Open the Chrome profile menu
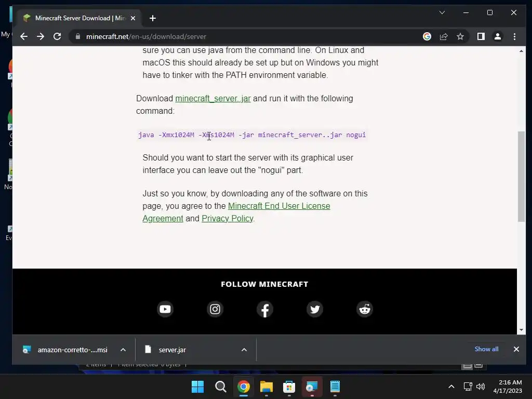This screenshot has height=399, width=532. tap(497, 36)
